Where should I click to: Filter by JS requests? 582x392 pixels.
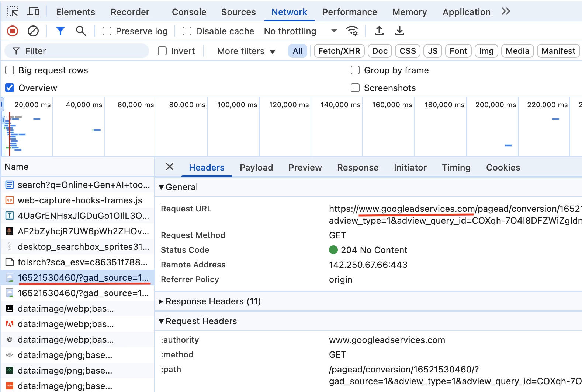[433, 51]
